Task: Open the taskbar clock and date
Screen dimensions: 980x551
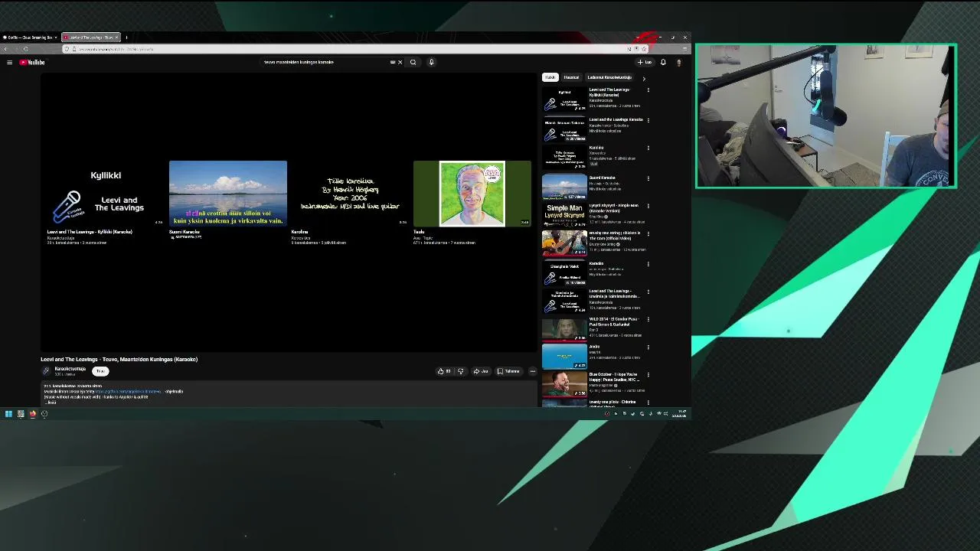Action: (681, 414)
